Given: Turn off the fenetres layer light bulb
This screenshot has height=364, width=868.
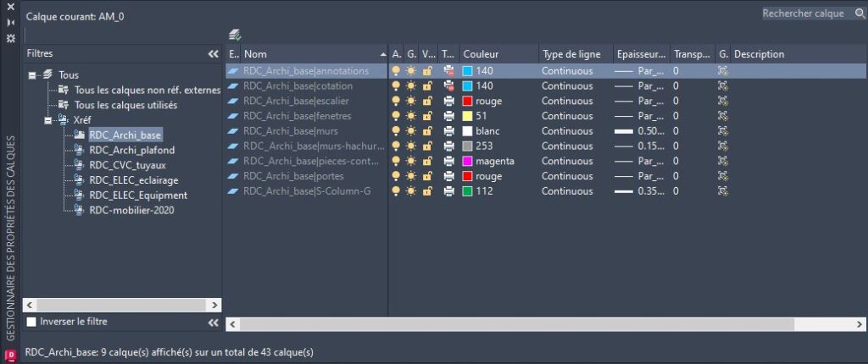Looking at the screenshot, I should [x=396, y=116].
